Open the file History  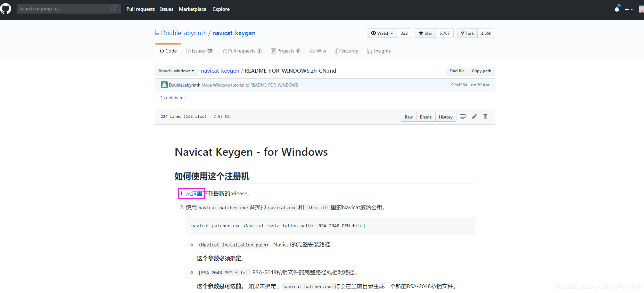(446, 117)
